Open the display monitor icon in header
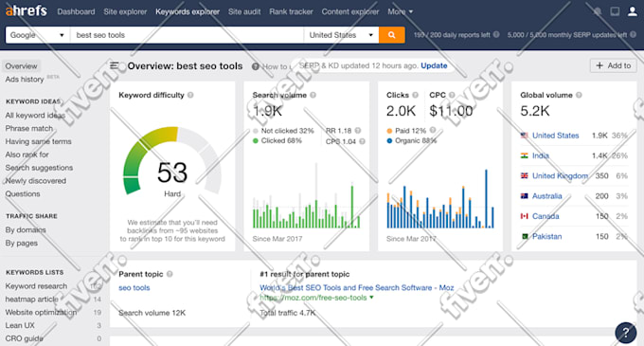Viewport: 644px width, 346px height. 615,11
